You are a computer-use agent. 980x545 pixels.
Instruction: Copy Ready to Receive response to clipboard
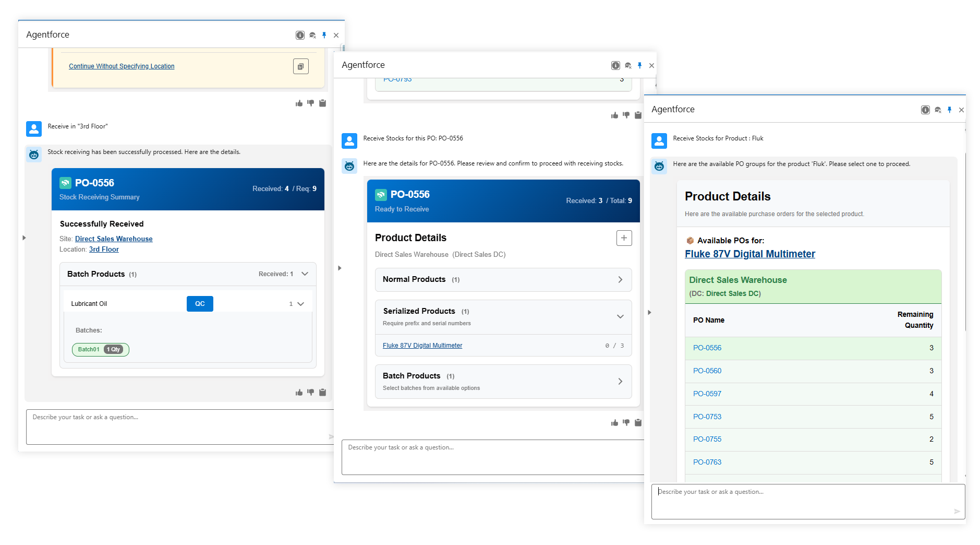coord(638,423)
